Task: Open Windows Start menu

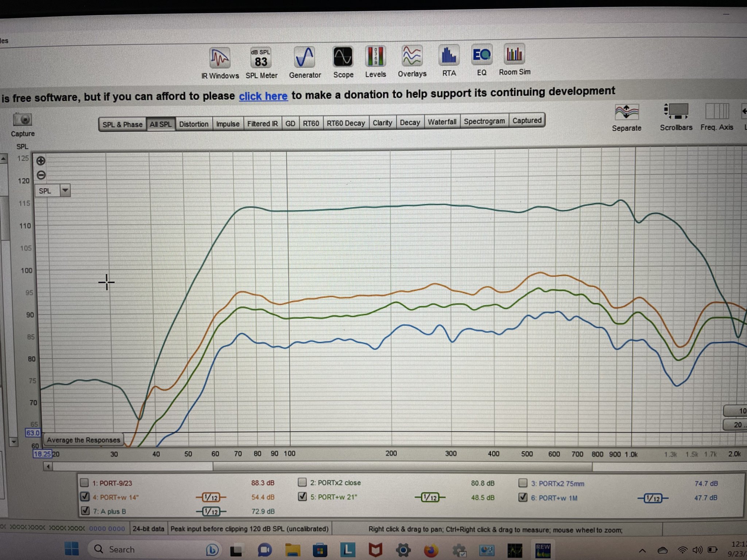Action: (71, 549)
